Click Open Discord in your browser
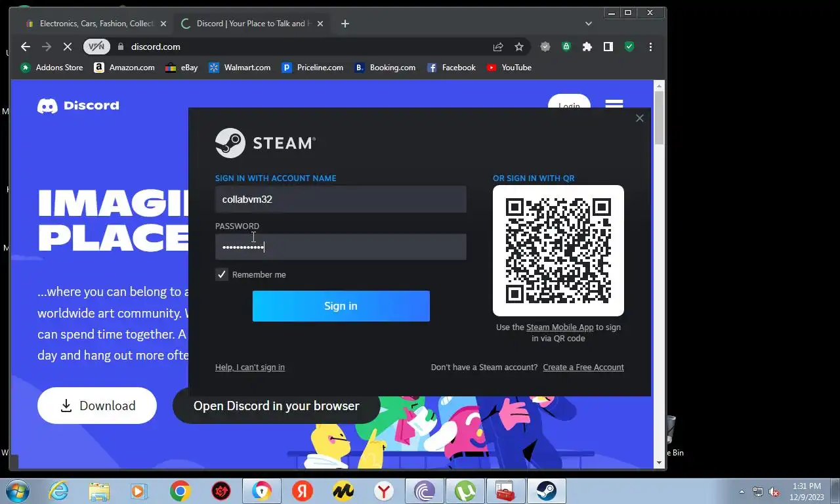This screenshot has width=840, height=504. tap(276, 406)
